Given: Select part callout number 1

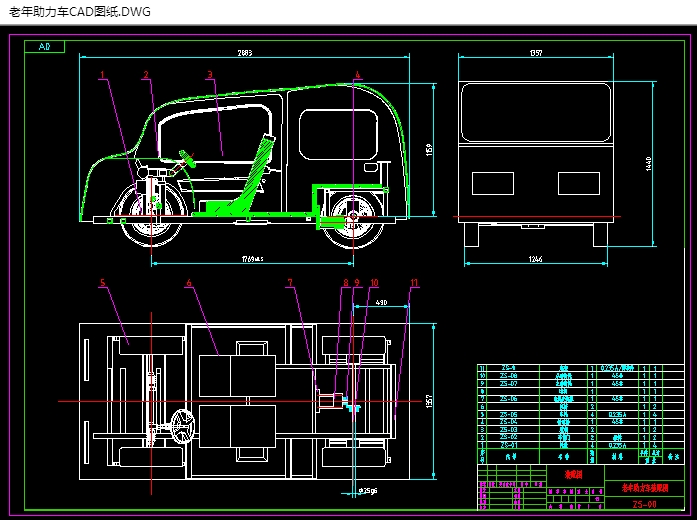Looking at the screenshot, I should coord(102,74).
